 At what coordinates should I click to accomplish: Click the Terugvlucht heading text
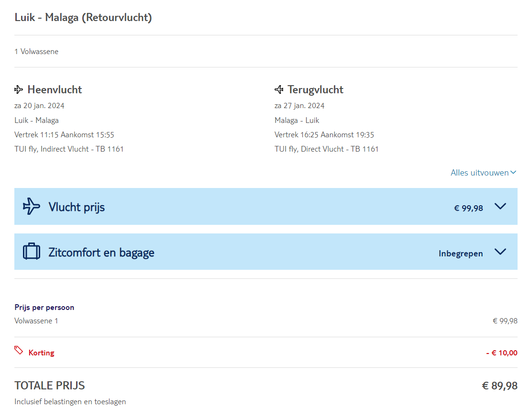coord(315,89)
